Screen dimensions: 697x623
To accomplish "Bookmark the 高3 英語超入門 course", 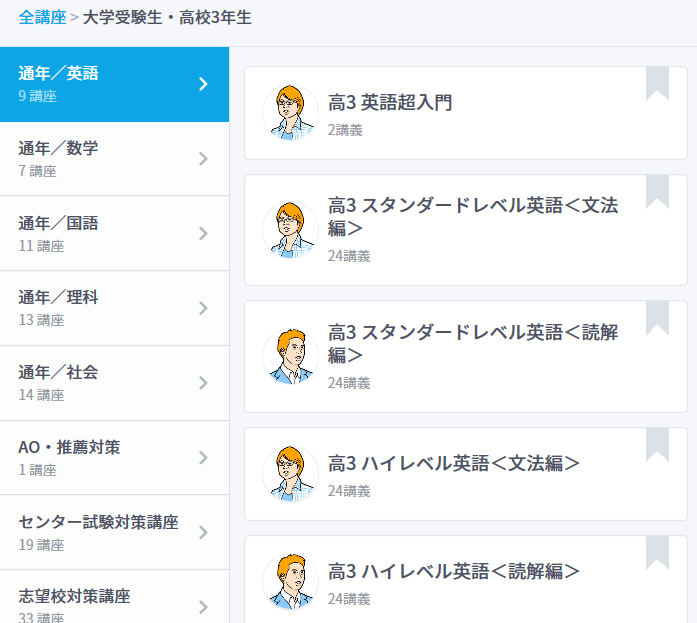I will click(x=657, y=84).
